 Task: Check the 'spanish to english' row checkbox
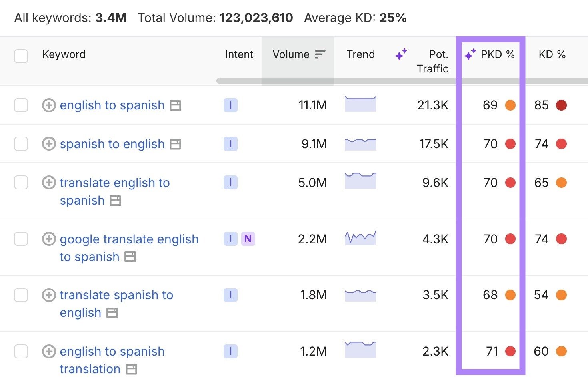tap(21, 144)
